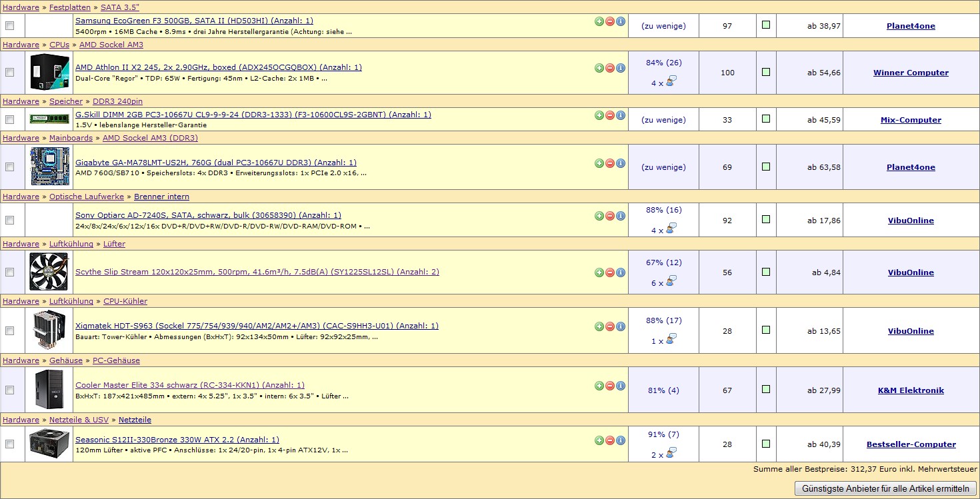Open info icon for G.Skill DIMM 2GB

621,115
